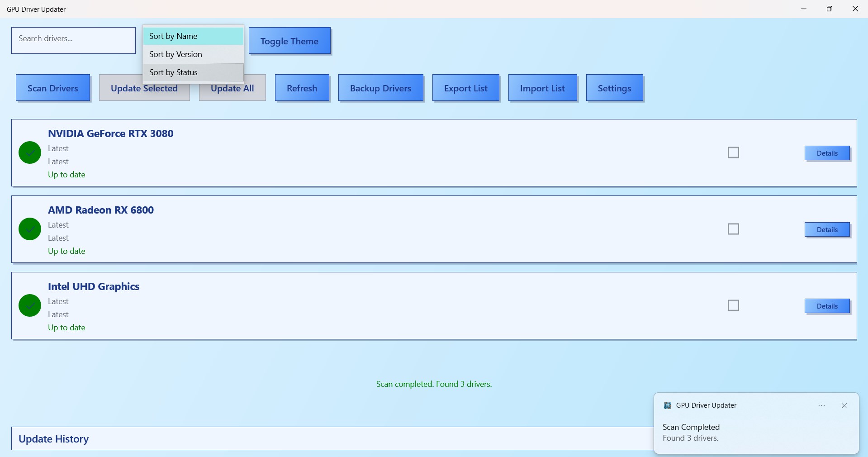This screenshot has height=457, width=868.
Task: Click the AMD Radeon RX 6800 green status icon
Action: point(29,229)
